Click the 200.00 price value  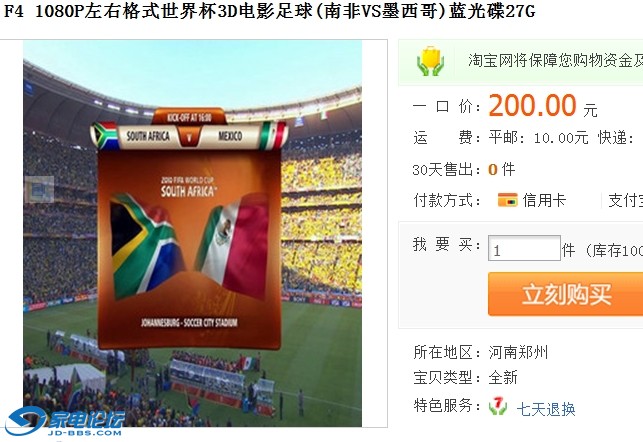(x=533, y=106)
